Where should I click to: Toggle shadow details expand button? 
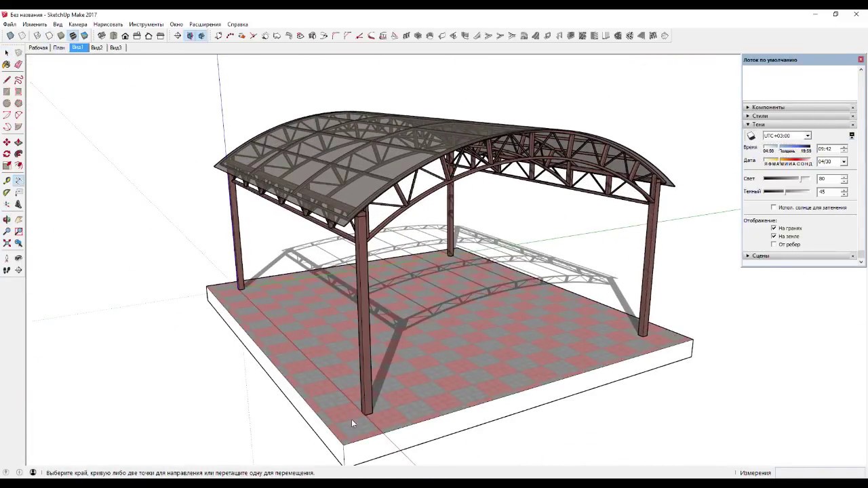tap(852, 136)
